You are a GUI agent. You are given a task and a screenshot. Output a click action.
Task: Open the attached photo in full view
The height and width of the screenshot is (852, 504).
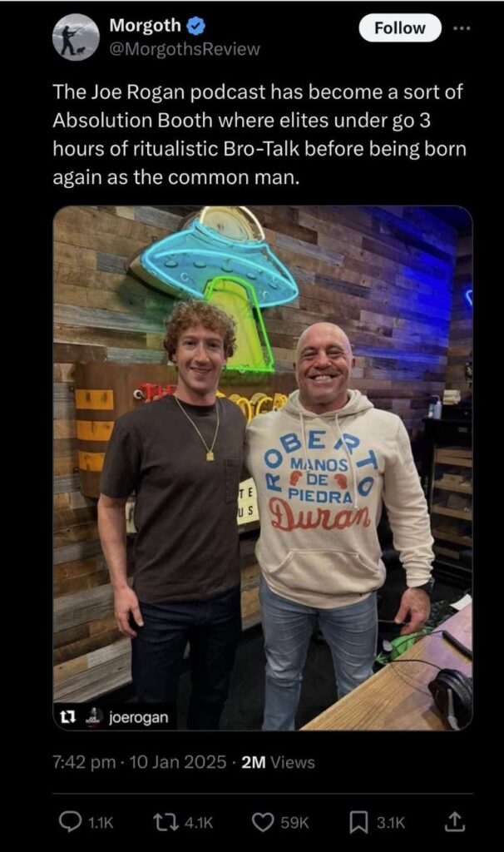tap(263, 468)
